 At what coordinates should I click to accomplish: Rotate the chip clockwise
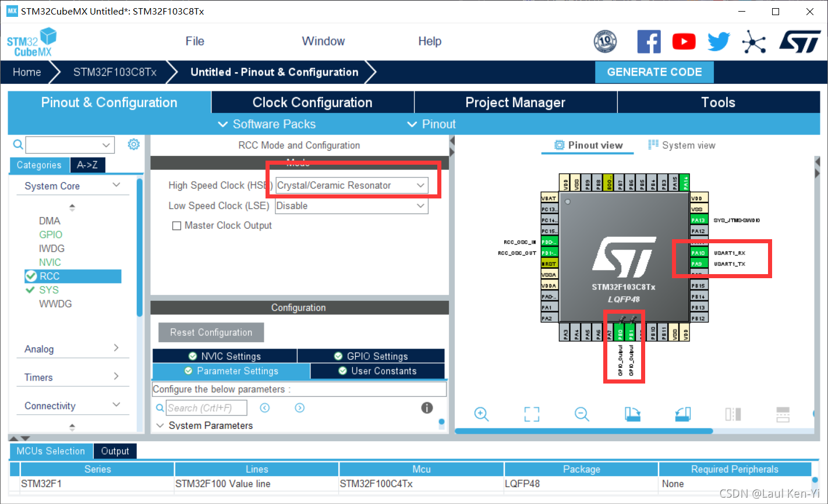tap(632, 414)
